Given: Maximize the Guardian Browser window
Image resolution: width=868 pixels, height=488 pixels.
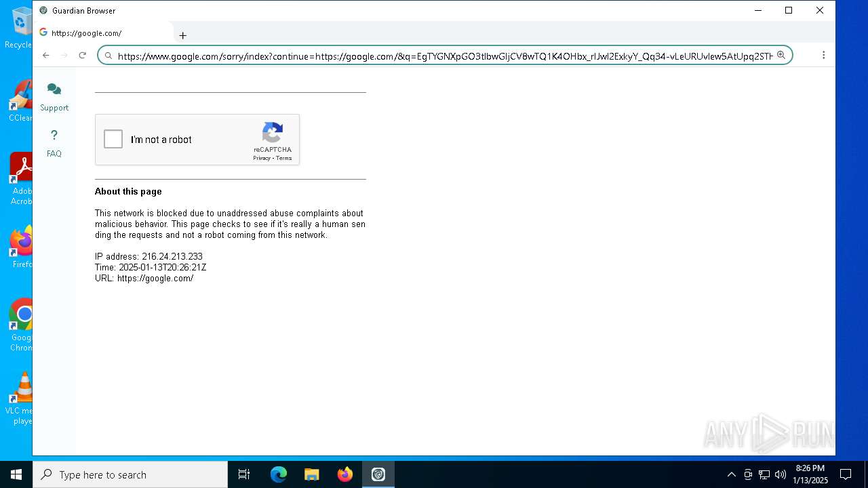Looking at the screenshot, I should point(789,10).
